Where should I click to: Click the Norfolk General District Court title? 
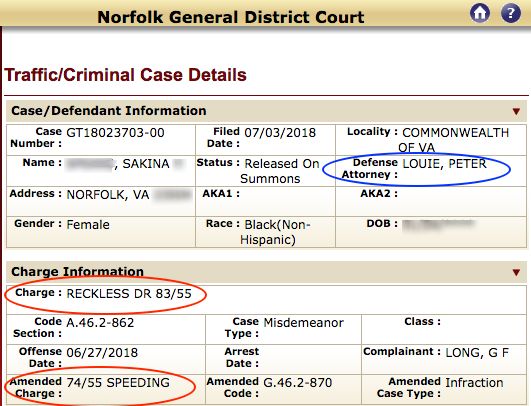[x=231, y=17]
